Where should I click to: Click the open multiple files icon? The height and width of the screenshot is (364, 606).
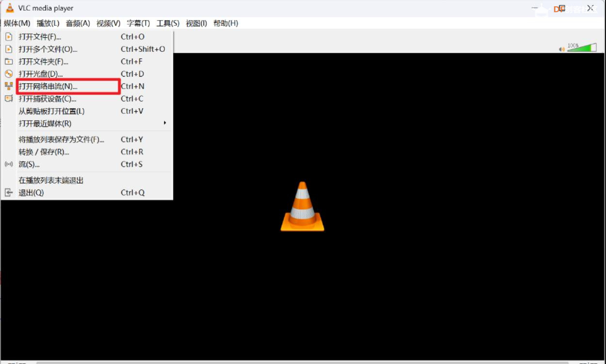pyautogui.click(x=9, y=49)
